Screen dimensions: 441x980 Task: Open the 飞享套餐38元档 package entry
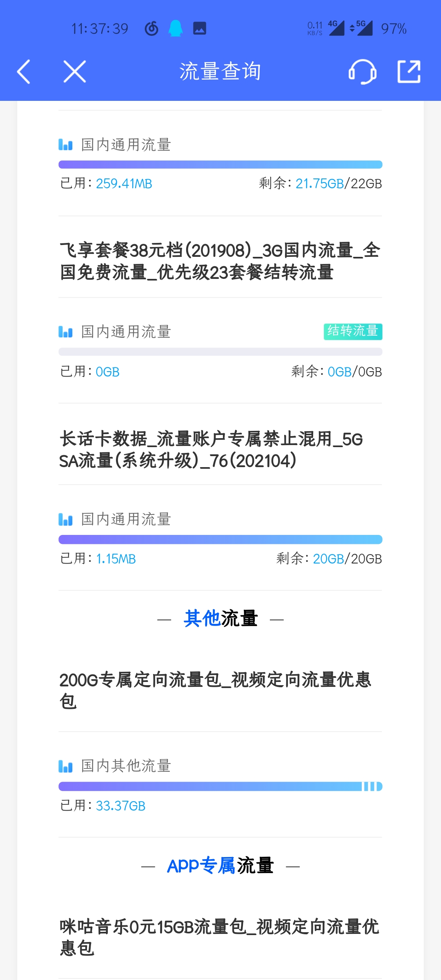pyautogui.click(x=220, y=261)
